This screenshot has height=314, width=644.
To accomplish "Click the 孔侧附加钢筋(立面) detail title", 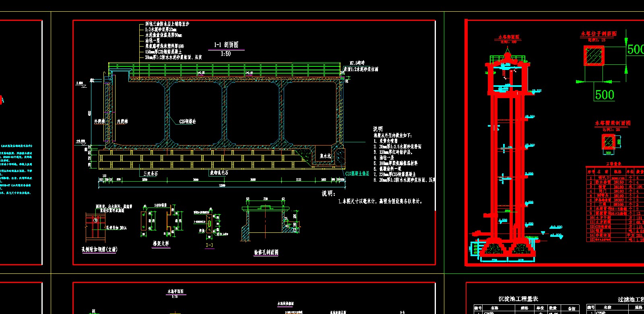I will point(99,250).
